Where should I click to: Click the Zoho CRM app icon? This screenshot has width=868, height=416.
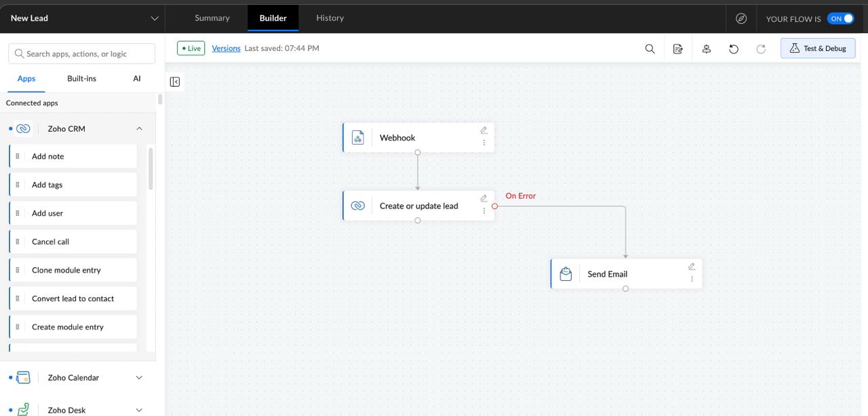(x=23, y=128)
